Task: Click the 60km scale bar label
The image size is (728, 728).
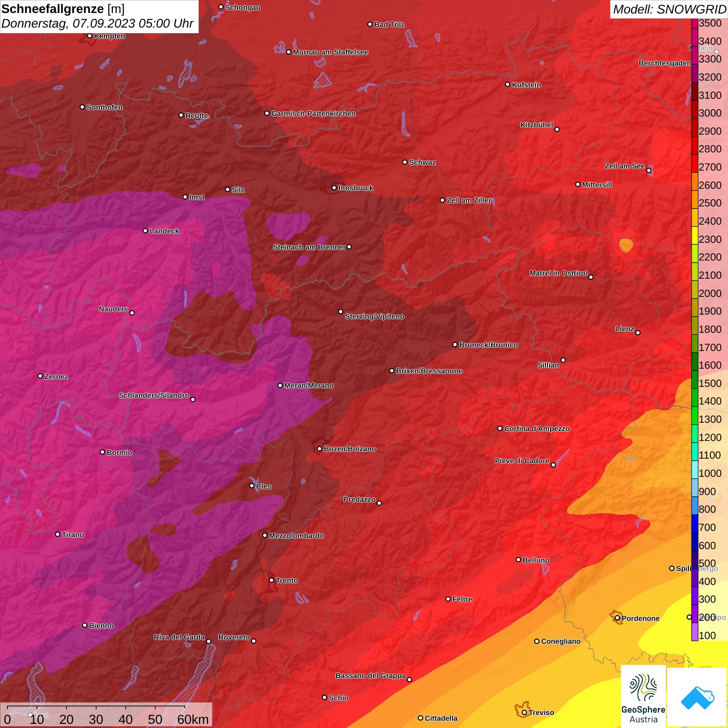Action: (193, 720)
